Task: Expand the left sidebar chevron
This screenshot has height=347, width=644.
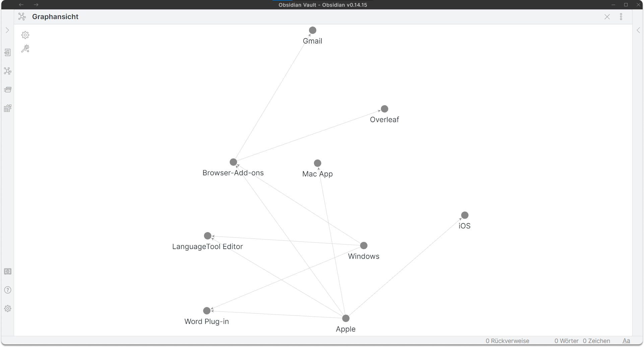Action: (7, 30)
